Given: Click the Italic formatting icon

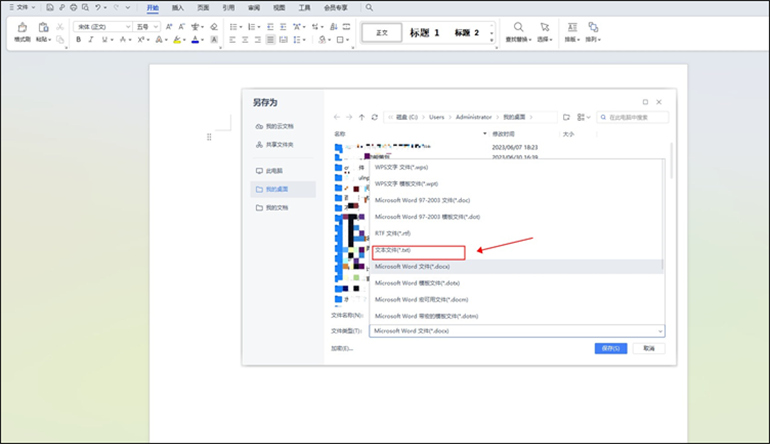Looking at the screenshot, I should 91,40.
